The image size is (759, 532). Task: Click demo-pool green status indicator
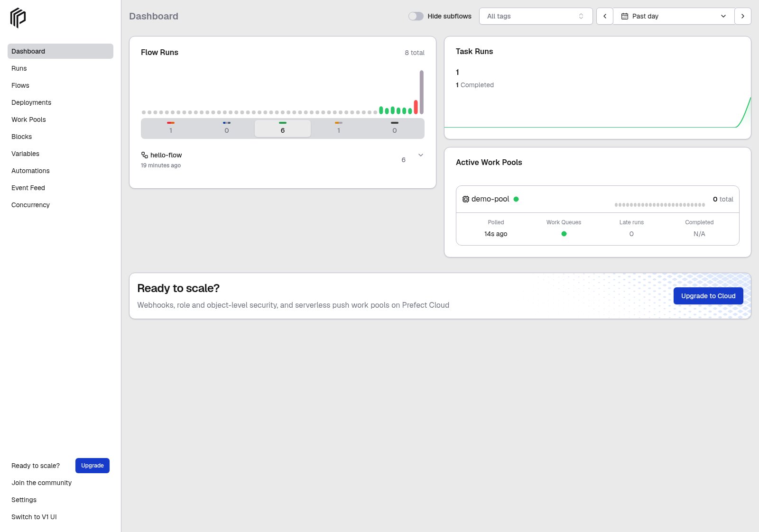pos(516,199)
